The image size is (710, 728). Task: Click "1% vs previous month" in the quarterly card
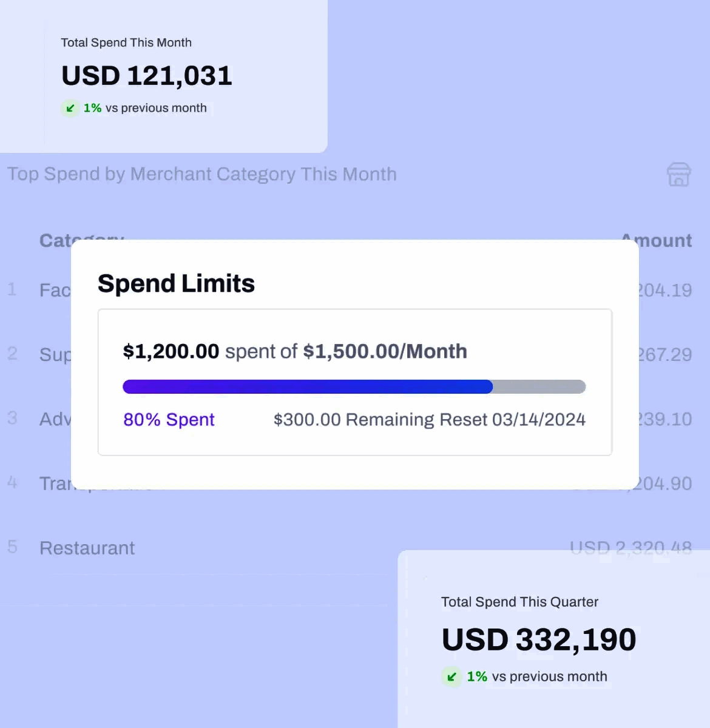pos(536,676)
